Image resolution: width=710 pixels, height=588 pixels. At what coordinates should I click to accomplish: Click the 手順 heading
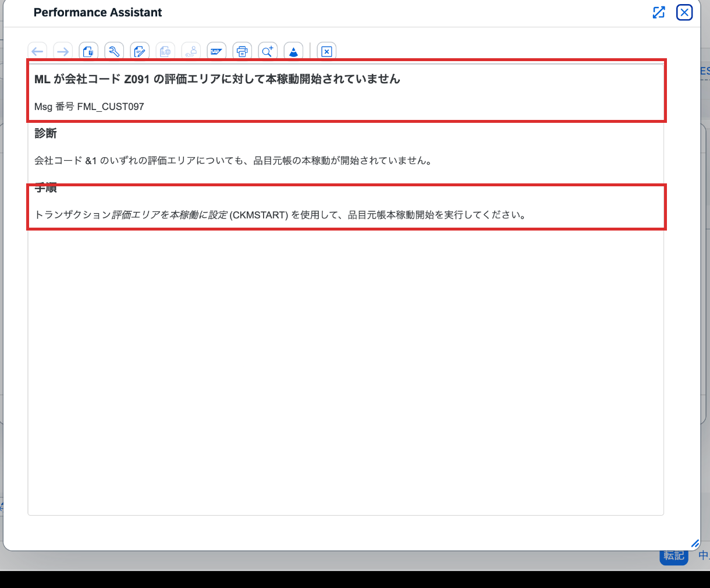[x=45, y=187]
